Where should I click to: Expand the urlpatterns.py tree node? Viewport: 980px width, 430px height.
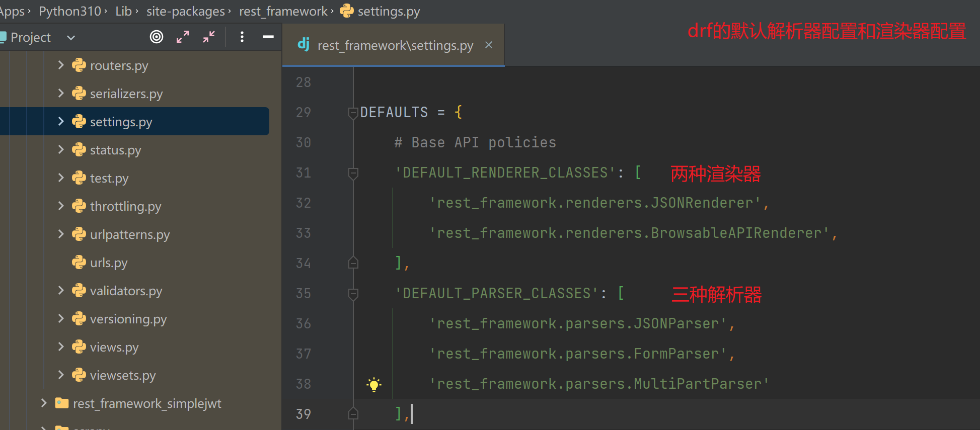click(61, 234)
